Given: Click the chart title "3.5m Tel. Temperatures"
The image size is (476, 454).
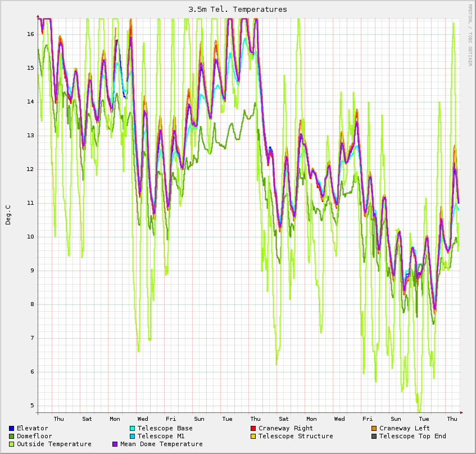Looking at the screenshot, I should [x=238, y=9].
